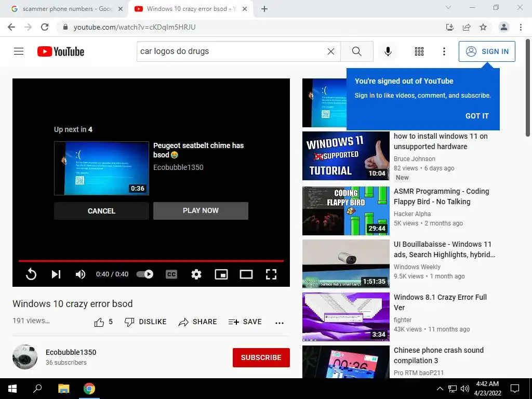This screenshot has width=532, height=399.
Task: Click the DISLIKE thumbs down button
Action: 145,322
